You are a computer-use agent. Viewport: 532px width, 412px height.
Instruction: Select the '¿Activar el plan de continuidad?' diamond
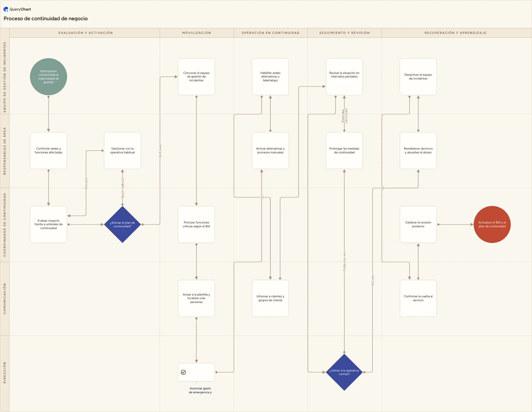point(122,225)
